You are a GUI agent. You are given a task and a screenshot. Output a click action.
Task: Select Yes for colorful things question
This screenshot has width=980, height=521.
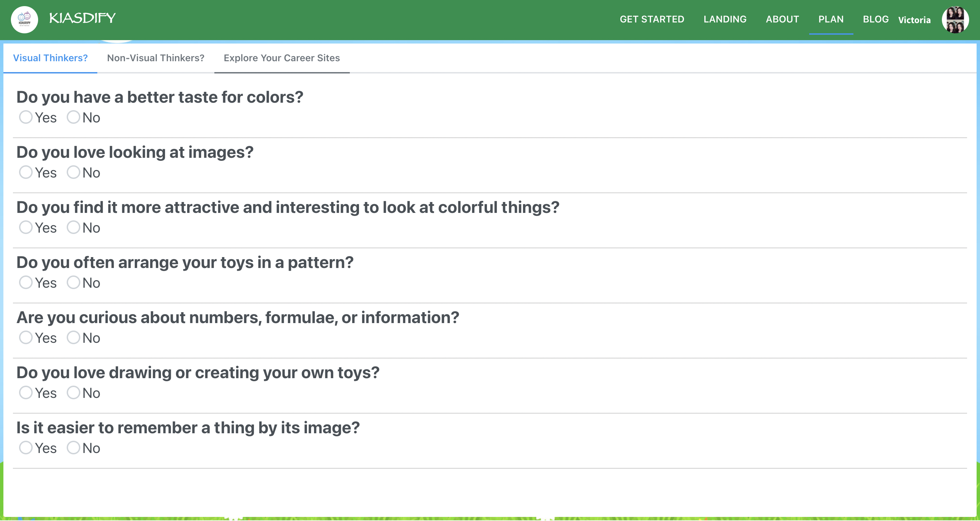(x=26, y=228)
